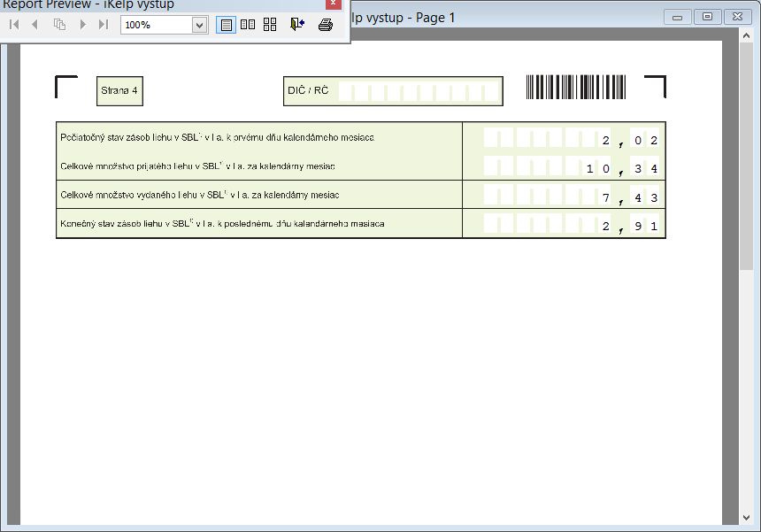Image resolution: width=761 pixels, height=532 pixels.
Task: Click the vertical scrollbar track below the thumb
Action: point(747,398)
